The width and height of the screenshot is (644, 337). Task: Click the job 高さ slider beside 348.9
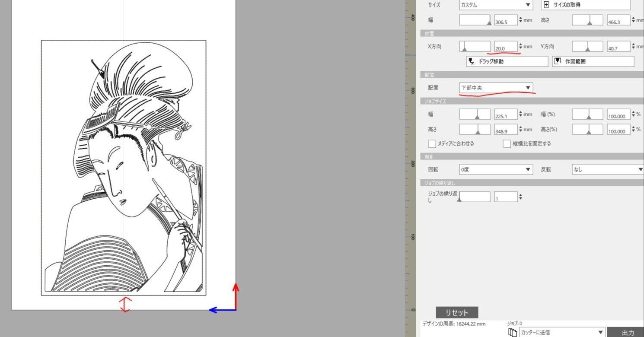point(475,130)
